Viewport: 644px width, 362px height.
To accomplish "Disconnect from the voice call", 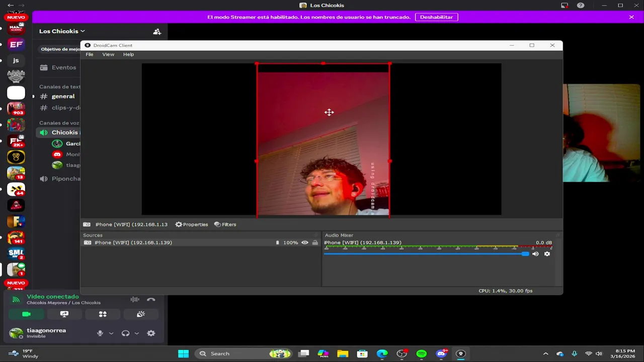I will (151, 300).
